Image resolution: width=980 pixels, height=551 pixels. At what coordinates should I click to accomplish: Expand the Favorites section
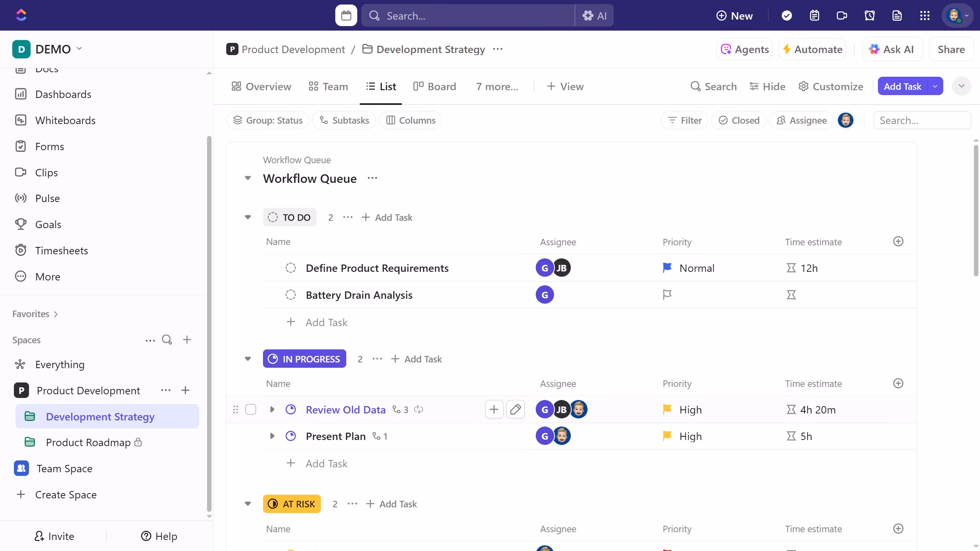35,314
